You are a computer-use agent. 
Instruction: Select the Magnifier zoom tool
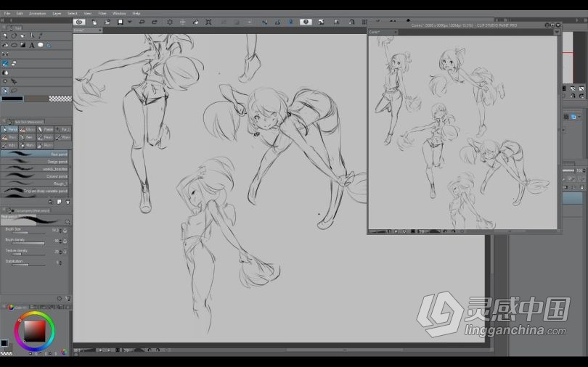[5, 36]
